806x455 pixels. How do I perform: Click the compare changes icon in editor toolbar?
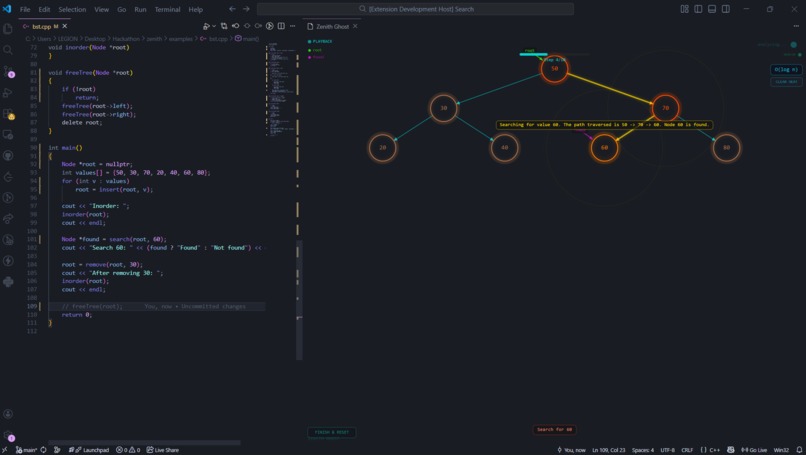pos(224,26)
